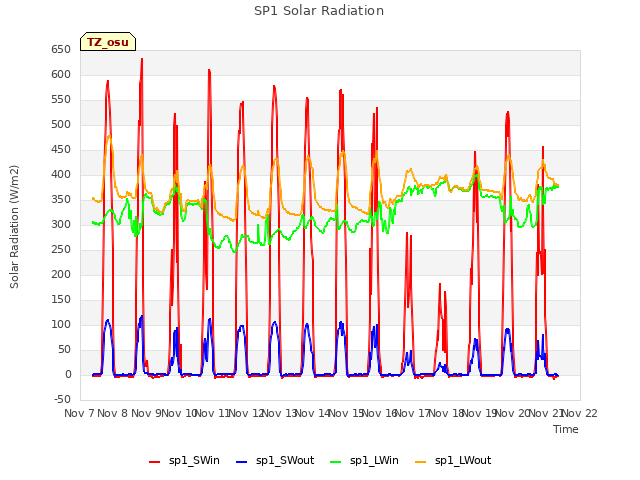The width and height of the screenshot is (640, 480).
Task: Click the orange sp1_LWout legend swatch
Action: point(420,461)
